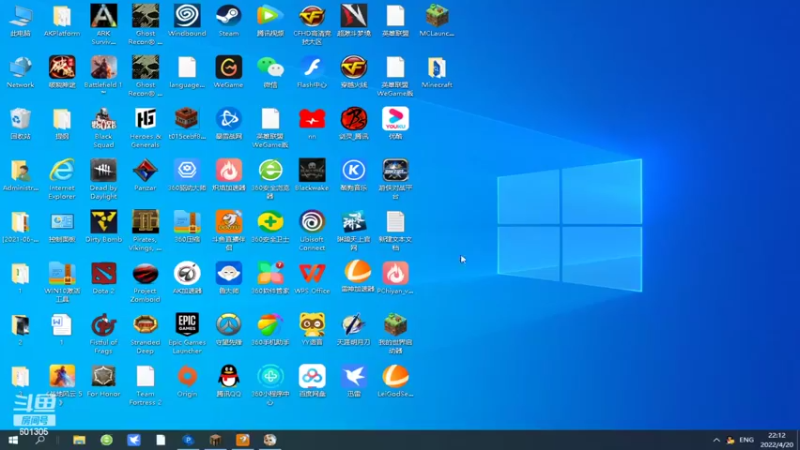Image resolution: width=800 pixels, height=450 pixels.
Task: Launch Blackwake from desktop
Action: [312, 175]
